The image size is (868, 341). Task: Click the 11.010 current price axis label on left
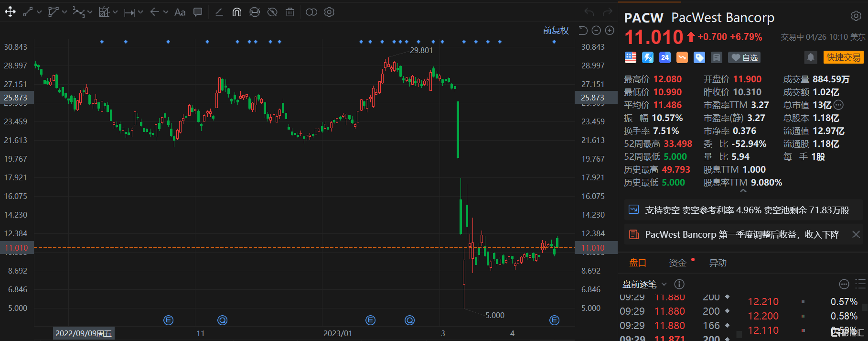pos(17,248)
